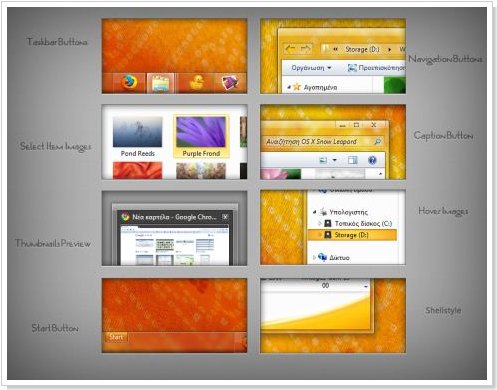The width and height of the screenshot is (497, 390).
Task: Open the dropdown arrow beside 00
Action: point(366,287)
